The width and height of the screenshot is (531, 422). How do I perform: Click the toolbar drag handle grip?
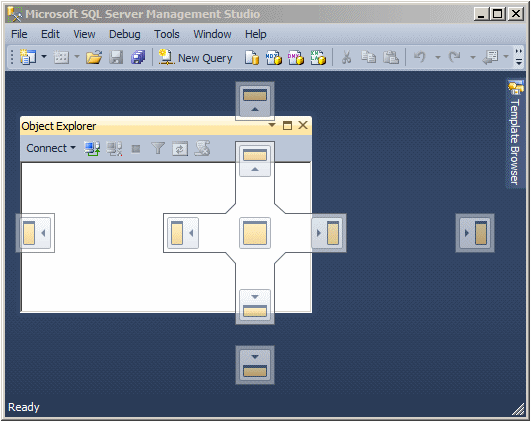(12, 57)
